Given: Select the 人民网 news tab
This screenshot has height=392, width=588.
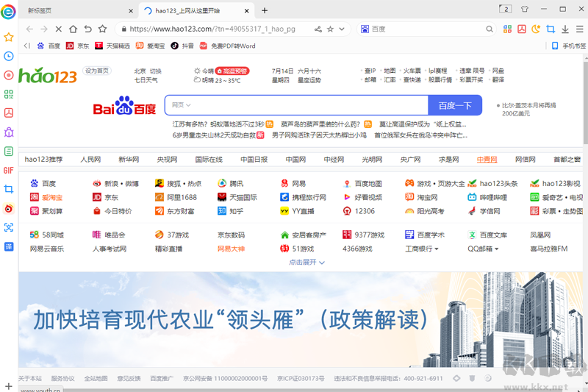Looking at the screenshot, I should click(90, 159).
